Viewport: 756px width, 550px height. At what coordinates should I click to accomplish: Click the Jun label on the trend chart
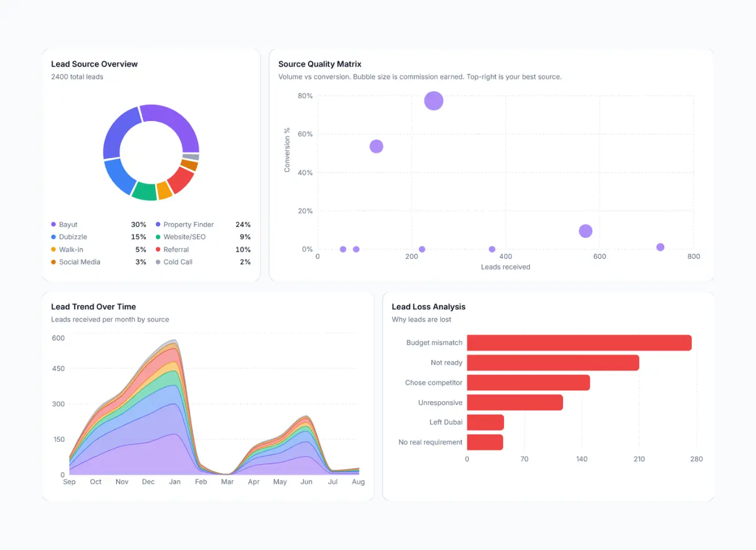(x=306, y=482)
